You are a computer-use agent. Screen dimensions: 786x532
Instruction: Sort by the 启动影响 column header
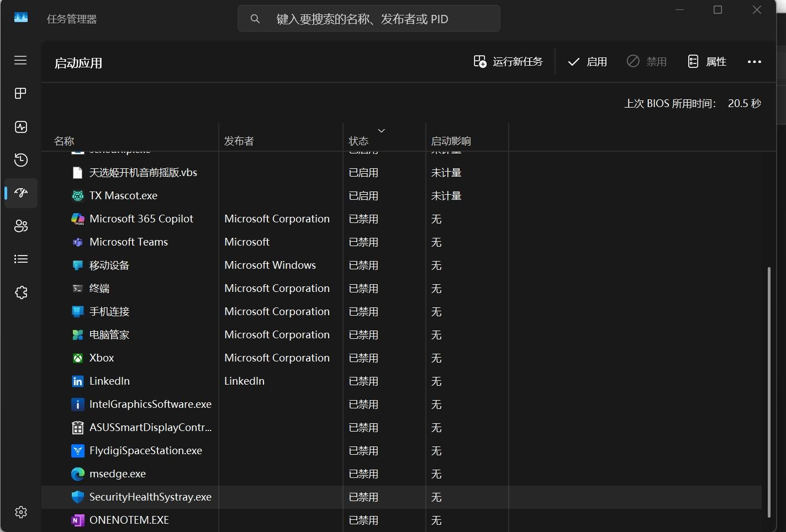tap(451, 141)
